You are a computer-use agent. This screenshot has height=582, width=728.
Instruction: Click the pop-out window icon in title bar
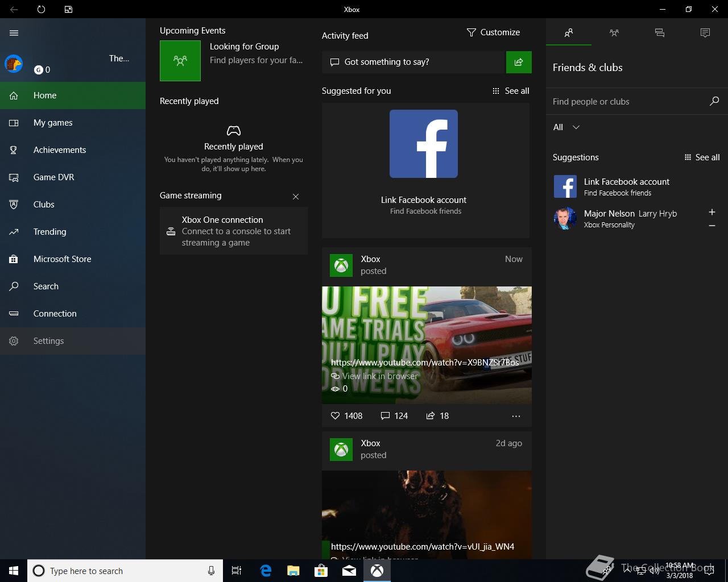[x=68, y=9]
